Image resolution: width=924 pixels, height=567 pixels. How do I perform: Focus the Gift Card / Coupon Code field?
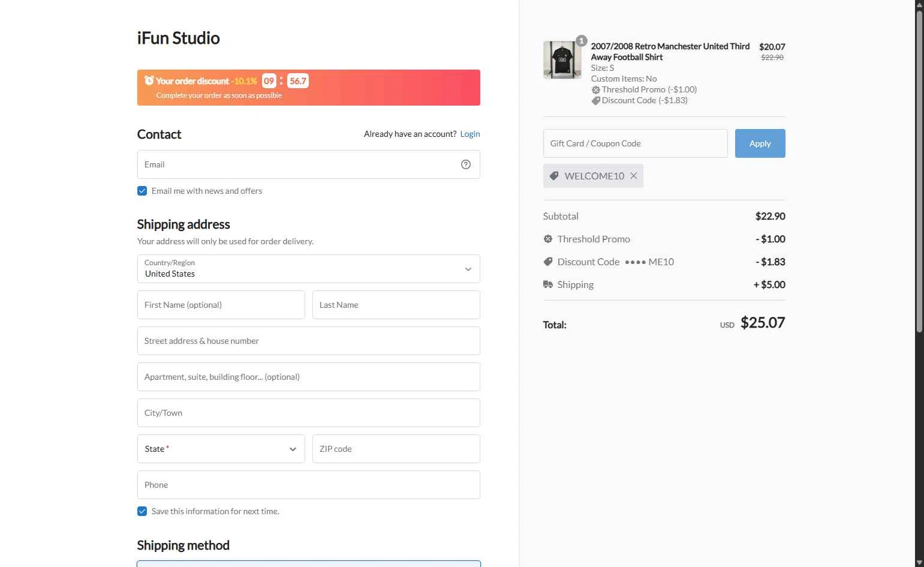coord(636,143)
